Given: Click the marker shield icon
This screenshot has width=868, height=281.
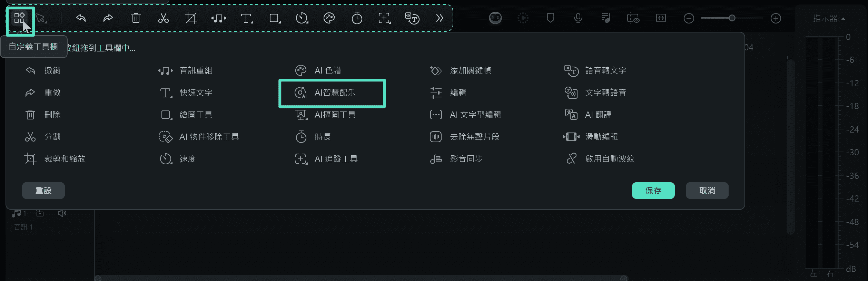Looking at the screenshot, I should pyautogui.click(x=551, y=18).
